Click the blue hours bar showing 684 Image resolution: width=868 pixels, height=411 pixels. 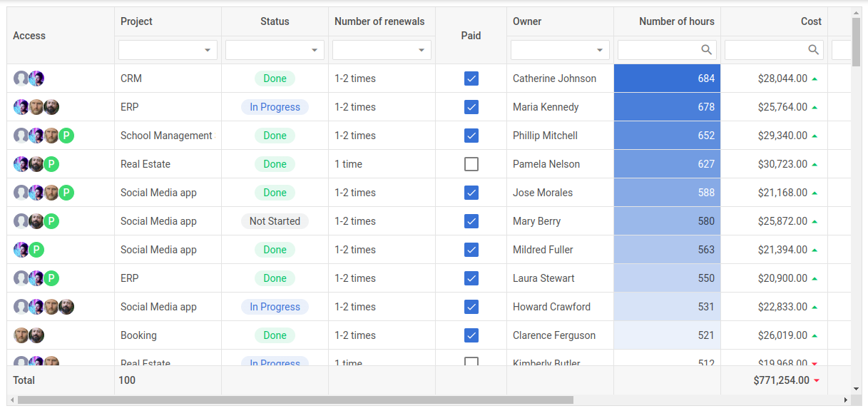click(x=667, y=78)
